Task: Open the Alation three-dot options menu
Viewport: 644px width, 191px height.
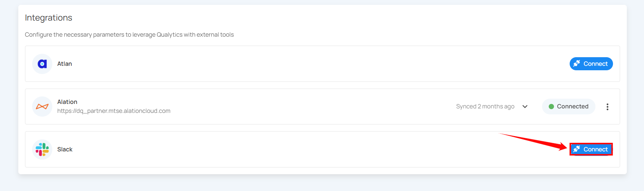Action: (607, 107)
